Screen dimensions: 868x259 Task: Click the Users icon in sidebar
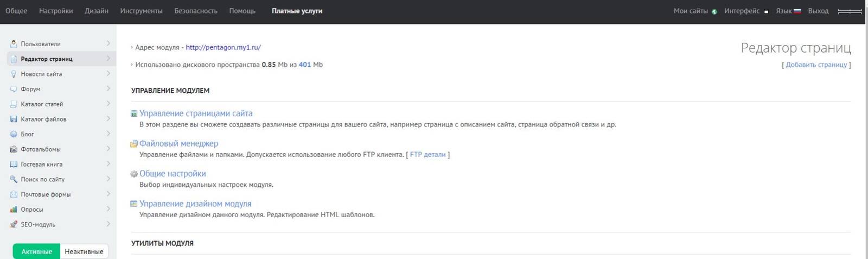point(14,43)
